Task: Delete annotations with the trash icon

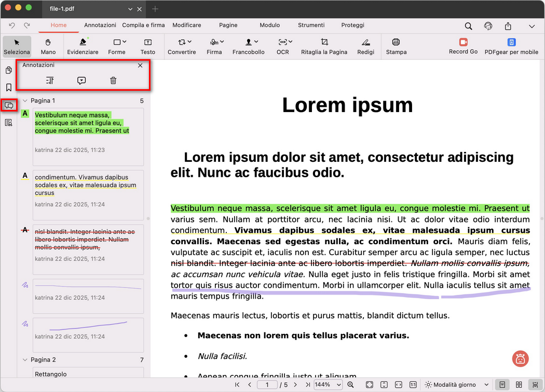Action: (x=113, y=80)
